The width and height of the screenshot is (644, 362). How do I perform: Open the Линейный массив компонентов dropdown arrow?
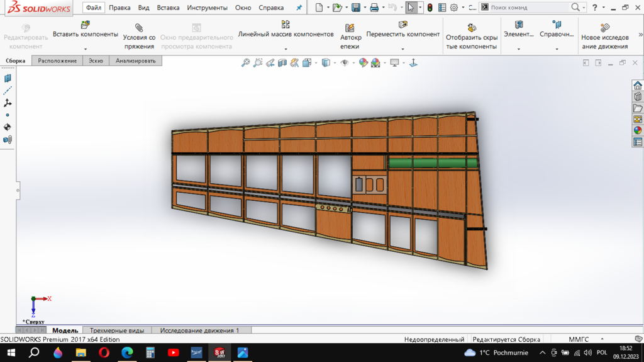point(286,49)
